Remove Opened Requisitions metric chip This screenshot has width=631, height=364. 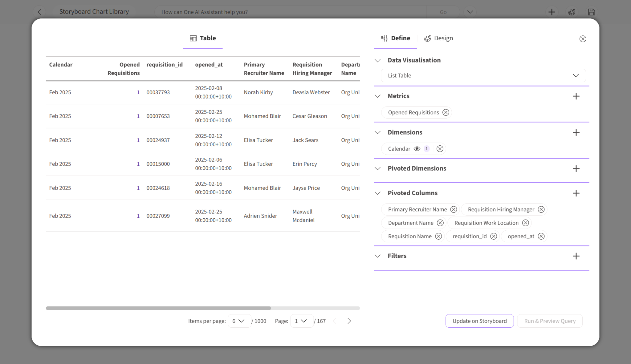446,112
